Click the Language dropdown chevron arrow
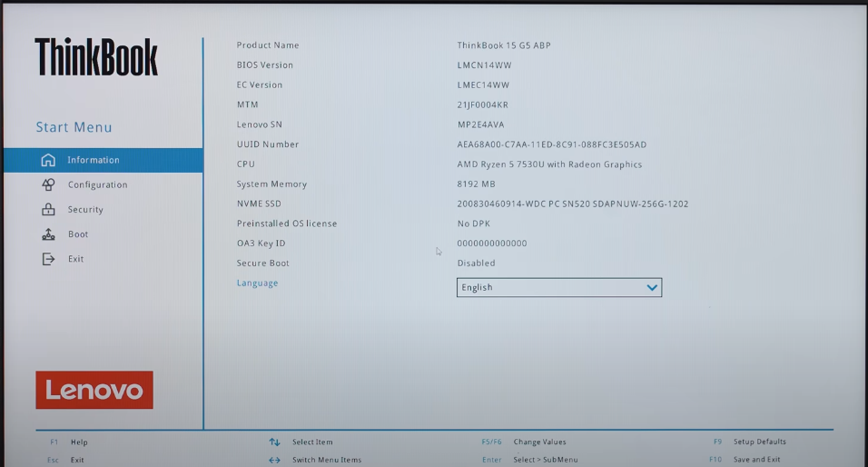 click(652, 287)
